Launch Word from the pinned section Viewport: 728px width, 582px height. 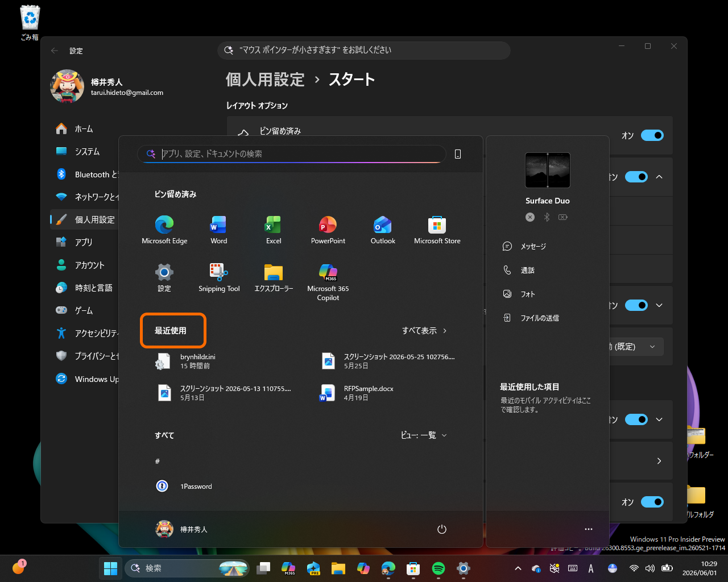click(x=219, y=230)
